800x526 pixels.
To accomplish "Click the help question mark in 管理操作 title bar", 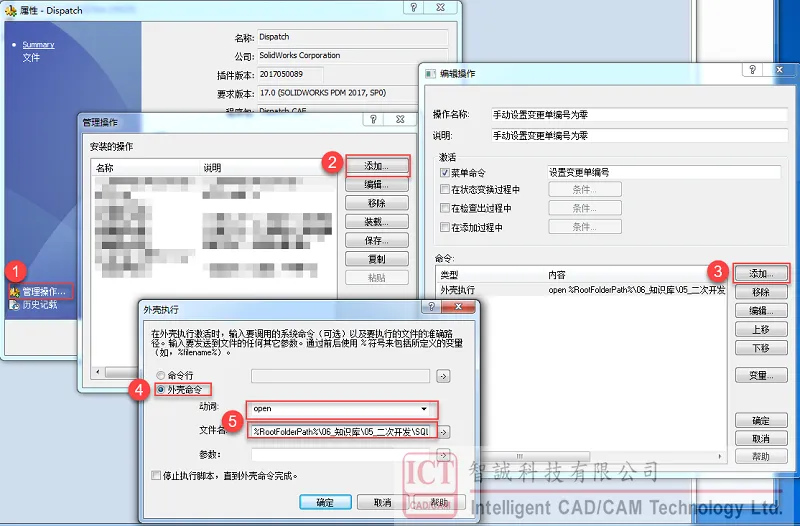I will click(x=372, y=121).
